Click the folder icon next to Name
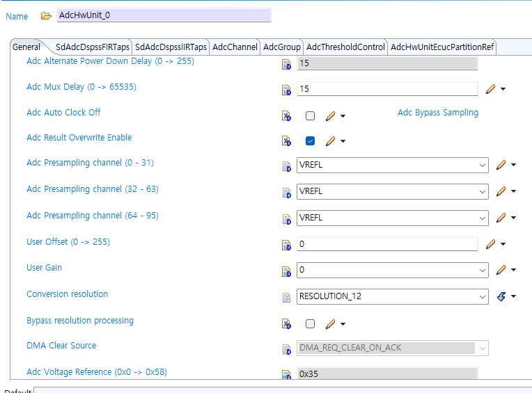Screen dimensions: 532x393 point(46,15)
